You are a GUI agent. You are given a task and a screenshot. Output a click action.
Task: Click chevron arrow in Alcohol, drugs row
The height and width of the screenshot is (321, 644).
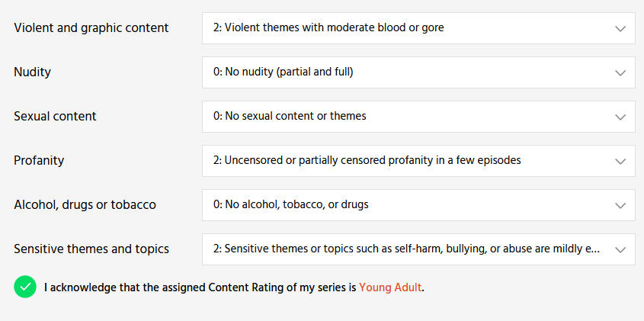(620, 205)
